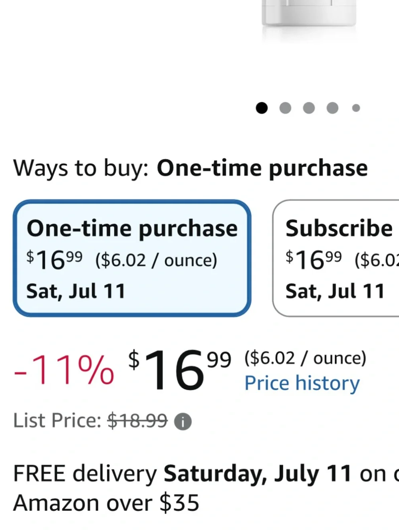The image size is (399, 532).
Task: Select the One-time purchase option
Action: (132, 258)
